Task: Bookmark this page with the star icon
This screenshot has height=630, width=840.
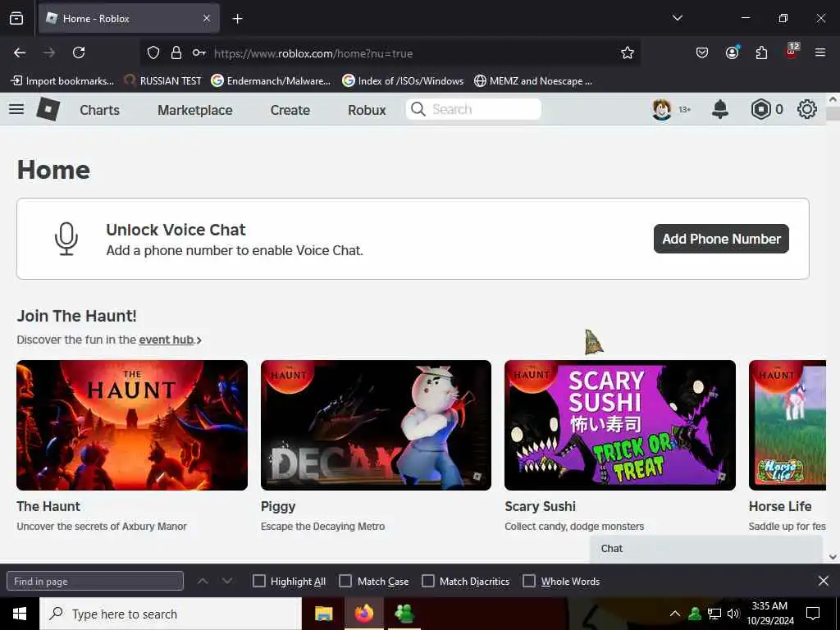Action: (628, 52)
